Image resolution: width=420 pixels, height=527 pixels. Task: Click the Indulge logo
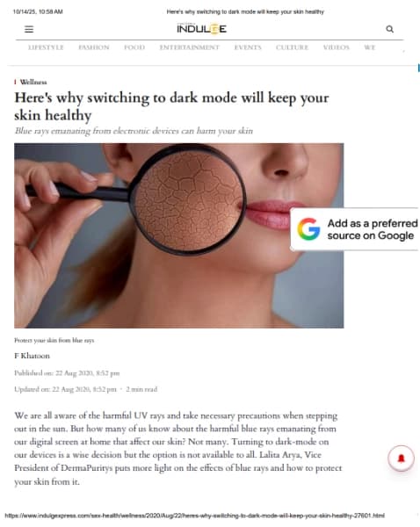pyautogui.click(x=202, y=29)
